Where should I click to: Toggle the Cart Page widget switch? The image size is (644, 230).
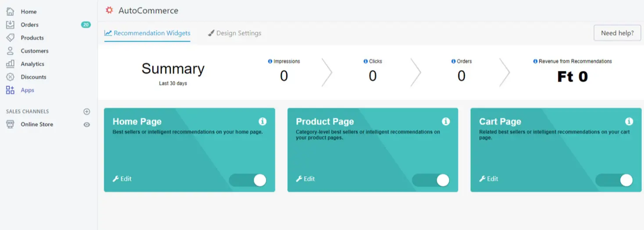point(614,180)
